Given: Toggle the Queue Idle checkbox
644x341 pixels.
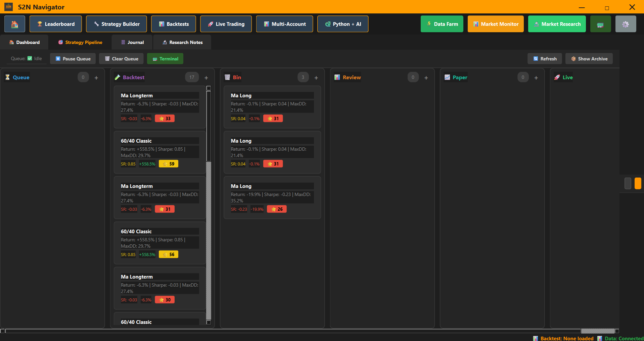Looking at the screenshot, I should click(30, 58).
